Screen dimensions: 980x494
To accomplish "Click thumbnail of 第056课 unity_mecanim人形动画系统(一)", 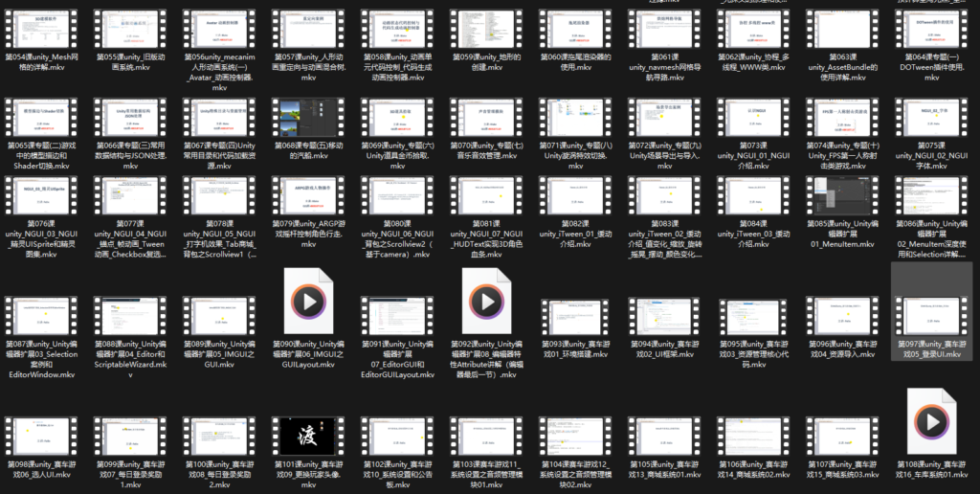I will pos(219,28).
